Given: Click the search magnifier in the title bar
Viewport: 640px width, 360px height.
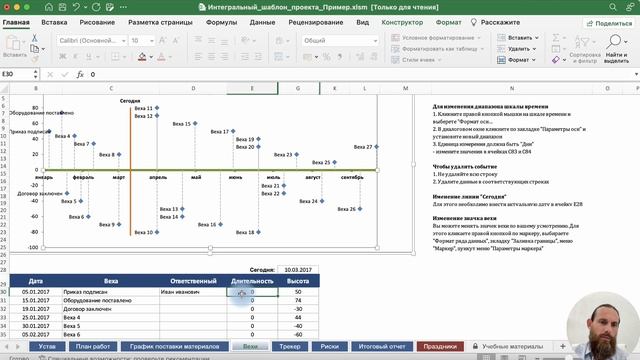Looking at the screenshot, I should point(613,7).
